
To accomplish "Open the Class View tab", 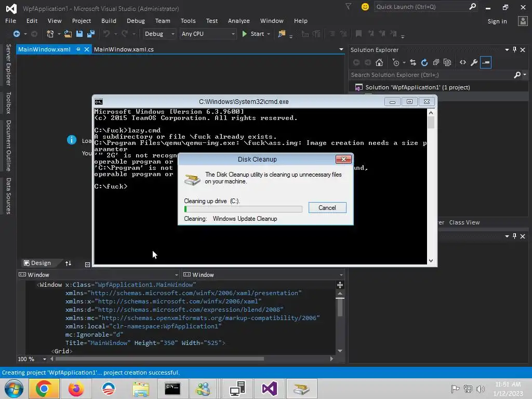I will click(x=464, y=222).
